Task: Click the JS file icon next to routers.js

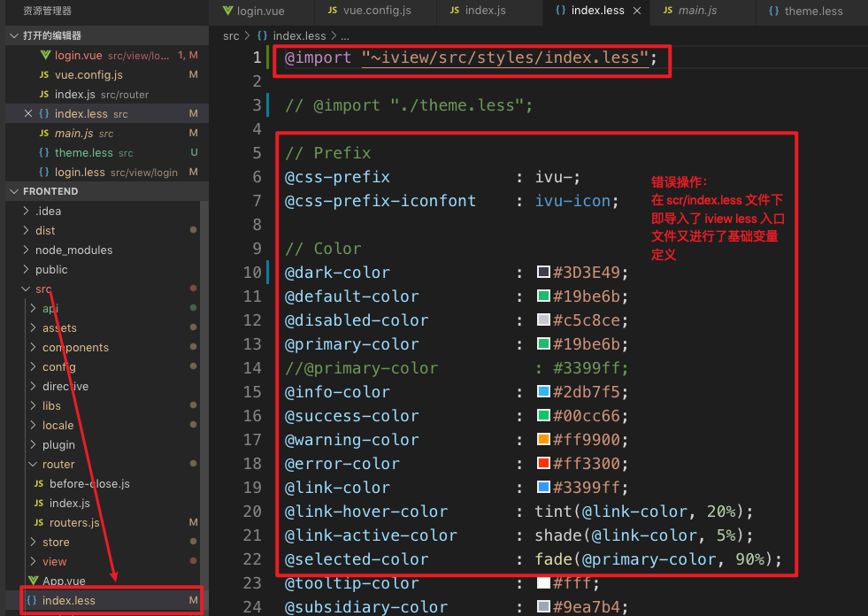Action: (39, 522)
